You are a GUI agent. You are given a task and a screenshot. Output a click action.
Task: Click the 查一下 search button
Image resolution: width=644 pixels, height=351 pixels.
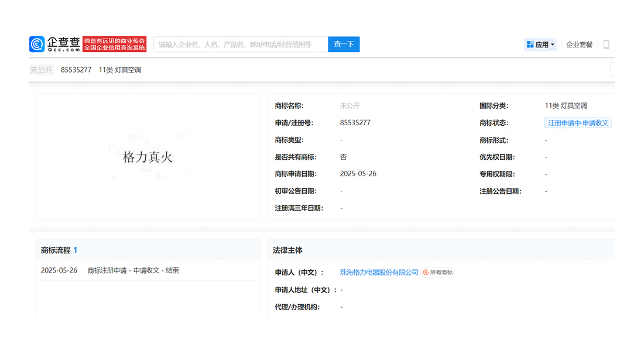[344, 44]
